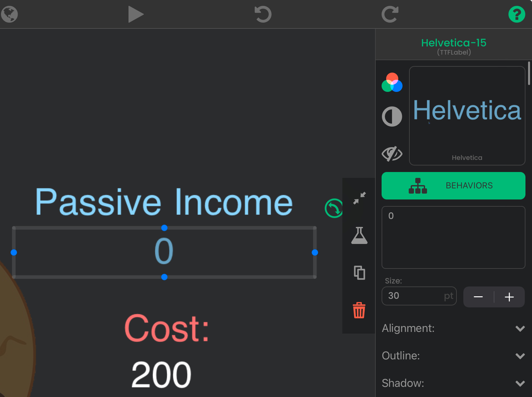Click the Helvetica-15 object title
The image size is (532, 397).
454,43
